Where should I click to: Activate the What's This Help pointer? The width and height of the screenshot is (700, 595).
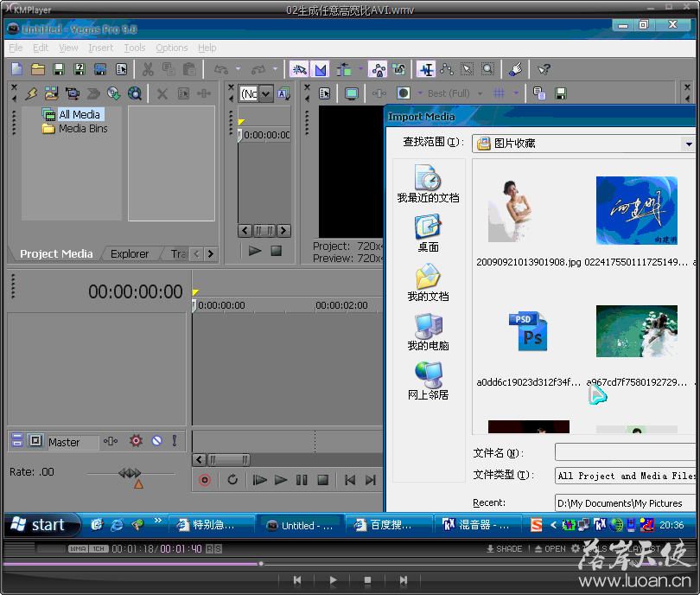(x=544, y=69)
